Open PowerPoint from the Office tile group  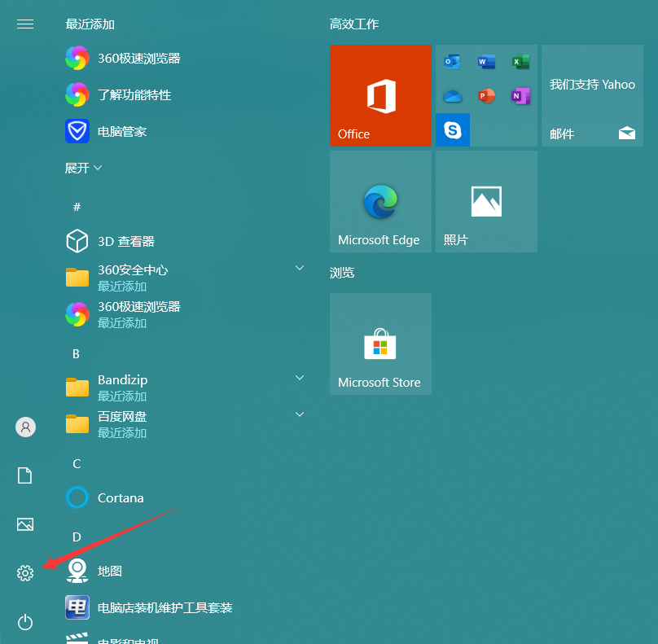pyautogui.click(x=486, y=96)
